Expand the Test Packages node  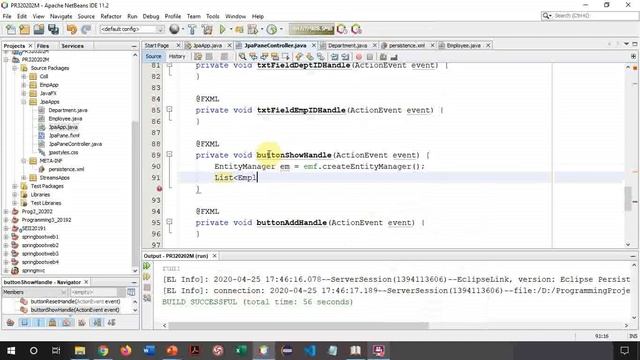point(15,186)
